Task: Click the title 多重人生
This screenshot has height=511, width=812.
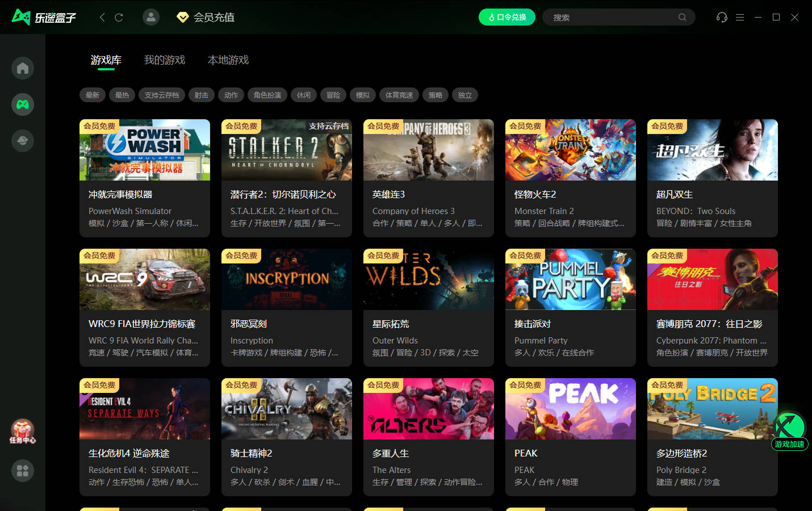Action: 391,454
